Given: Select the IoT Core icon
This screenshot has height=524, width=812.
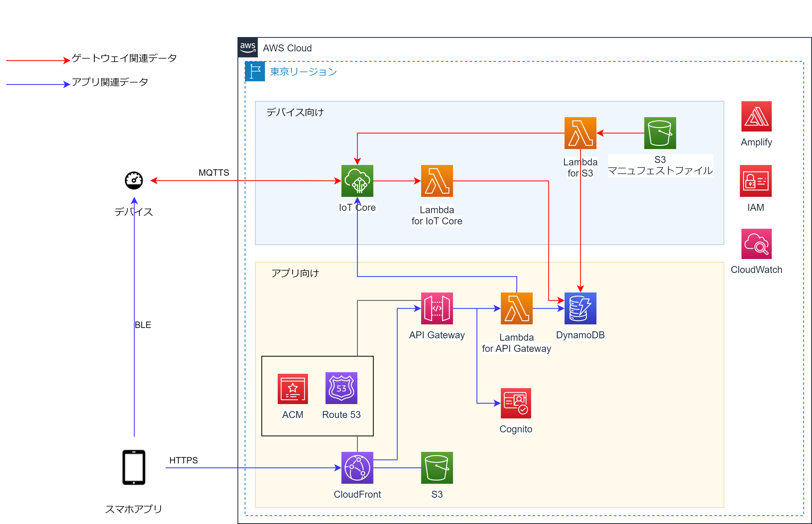Looking at the screenshot, I should point(357,181).
